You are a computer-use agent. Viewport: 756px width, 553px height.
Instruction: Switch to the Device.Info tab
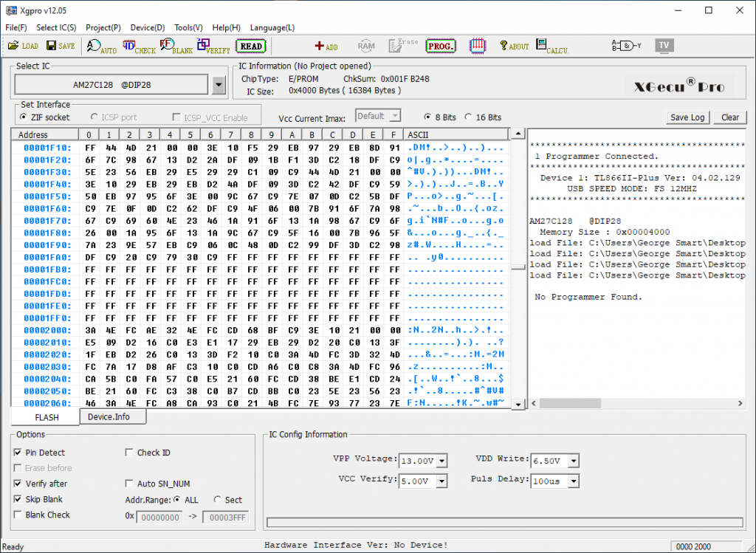(x=113, y=417)
